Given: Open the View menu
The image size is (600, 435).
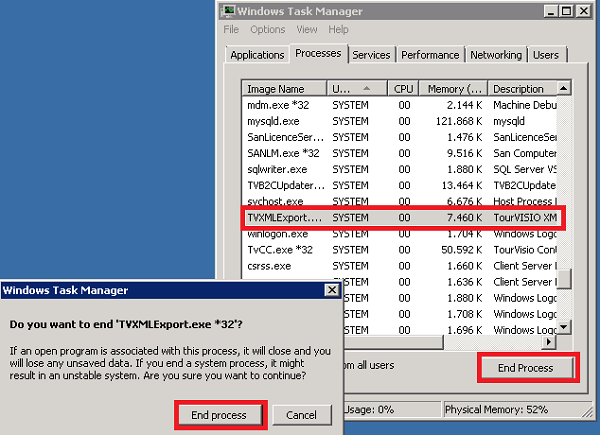Looking at the screenshot, I should click(x=306, y=30).
